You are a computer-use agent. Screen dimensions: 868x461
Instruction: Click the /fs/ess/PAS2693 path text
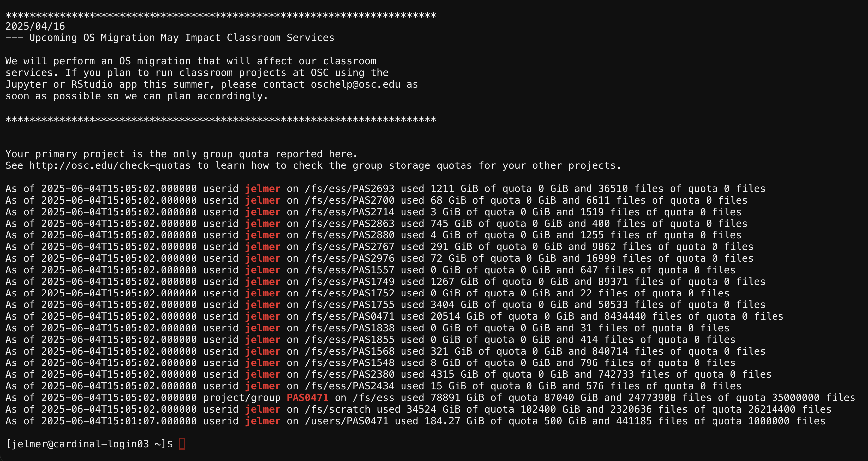(x=349, y=189)
